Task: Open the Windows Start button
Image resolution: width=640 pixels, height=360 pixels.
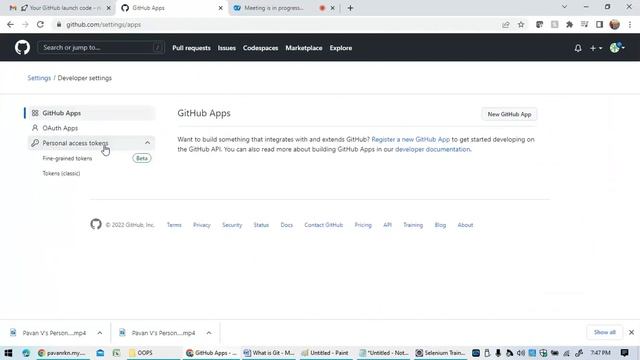Action: [x=8, y=353]
